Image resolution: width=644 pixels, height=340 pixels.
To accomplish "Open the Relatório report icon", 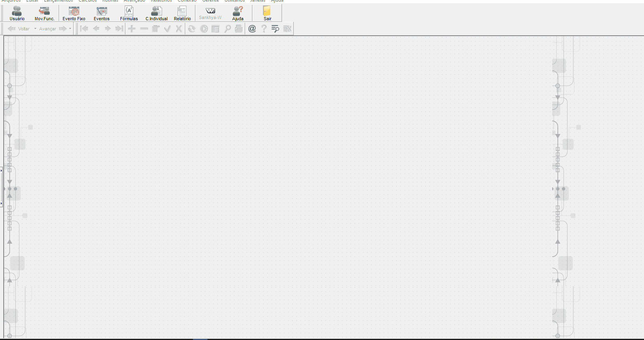I will pyautogui.click(x=182, y=13).
